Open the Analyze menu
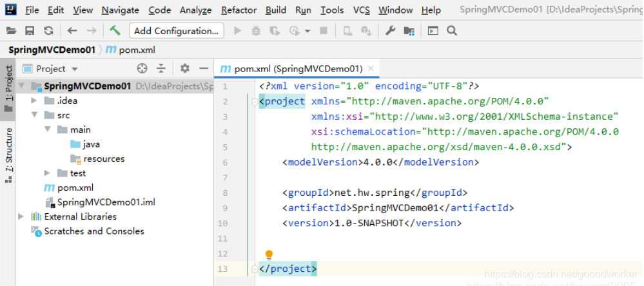644x286 pixels. pos(196,10)
